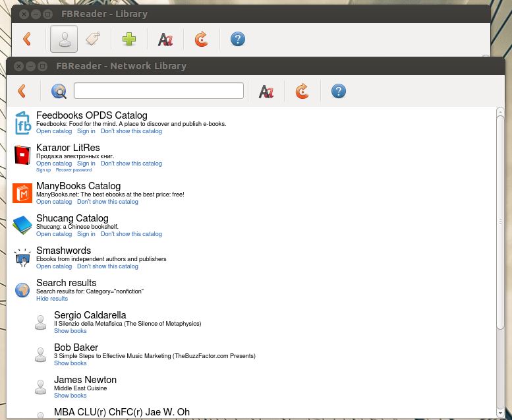Show books by Sergio Caldarella
The width and height of the screenshot is (512, 420).
[71, 331]
